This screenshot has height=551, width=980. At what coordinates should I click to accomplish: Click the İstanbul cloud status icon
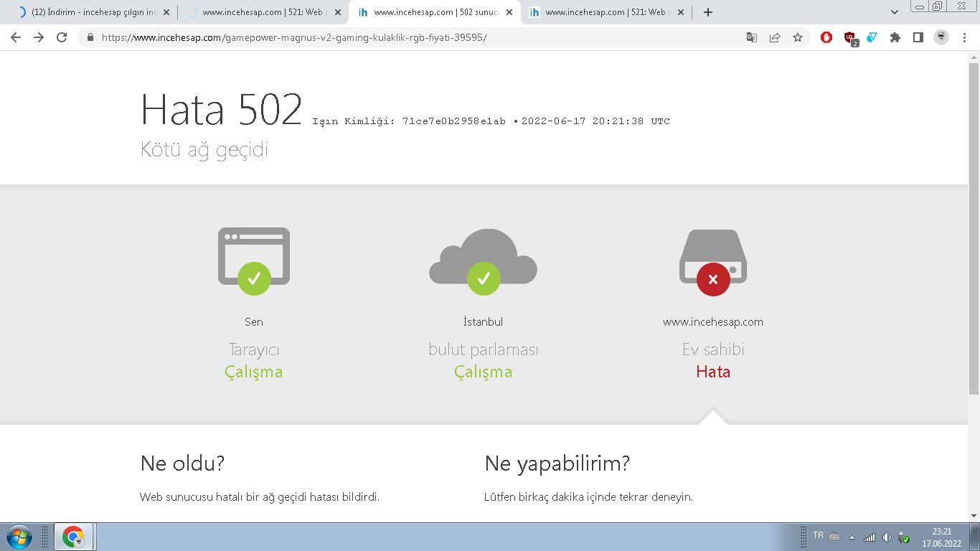click(483, 261)
